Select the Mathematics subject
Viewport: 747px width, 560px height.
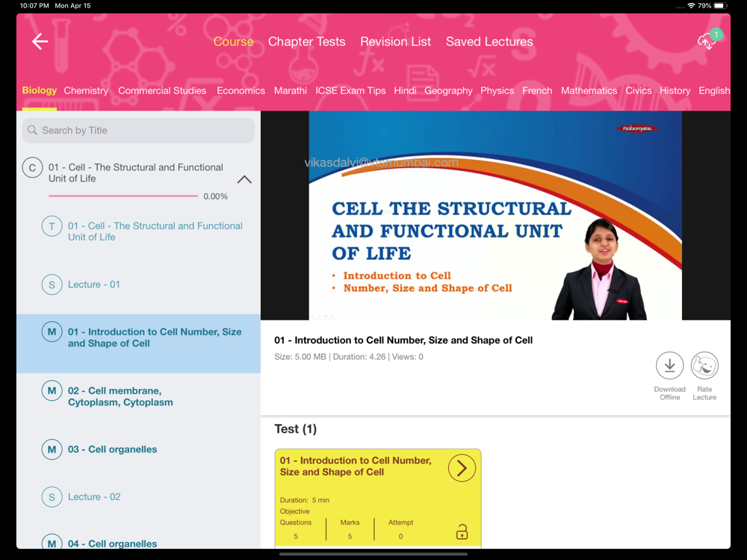pyautogui.click(x=589, y=90)
